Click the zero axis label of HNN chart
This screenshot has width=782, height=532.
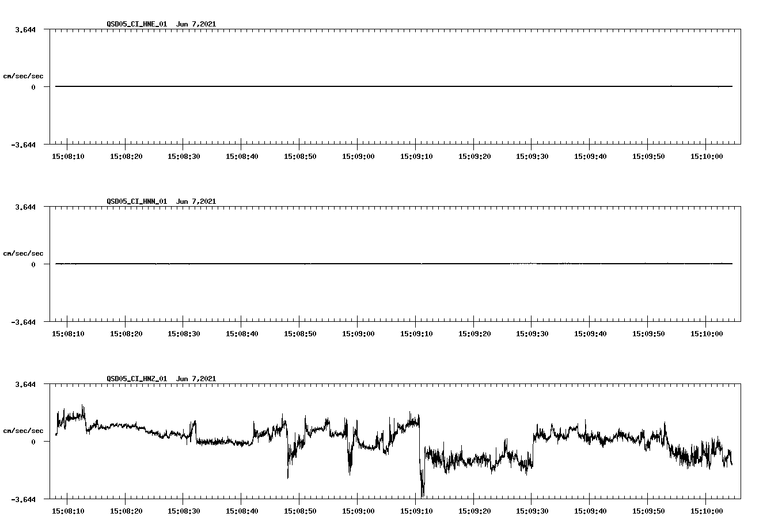click(33, 264)
